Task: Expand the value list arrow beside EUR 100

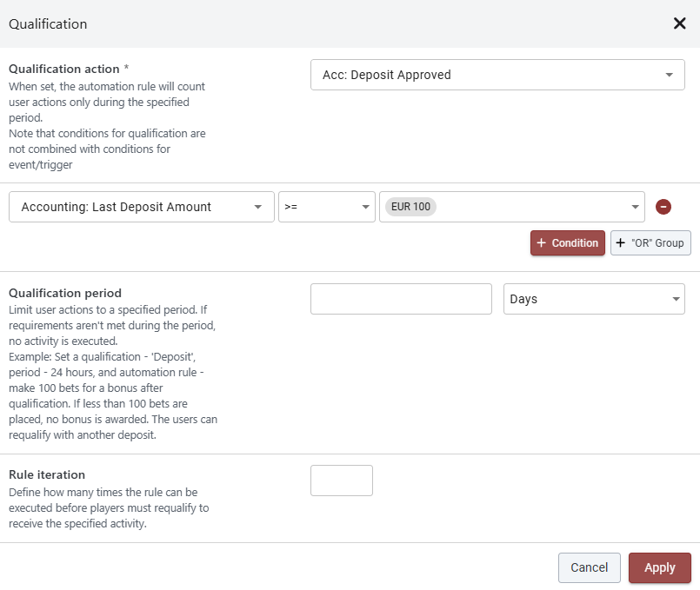Action: [634, 207]
